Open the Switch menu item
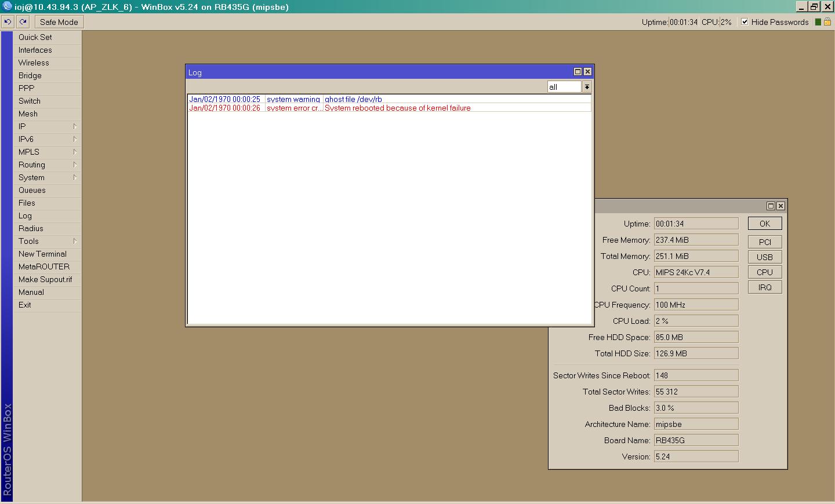Screen dimensions: 835x504 (47, 101)
